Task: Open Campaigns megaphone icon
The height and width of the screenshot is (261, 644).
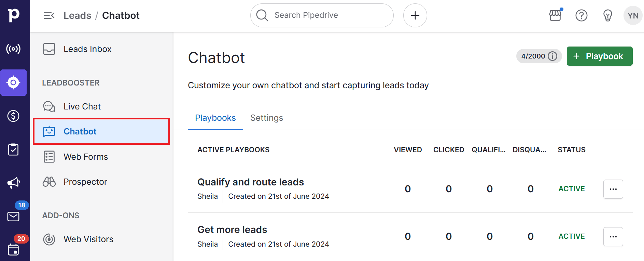Action: 13,183
